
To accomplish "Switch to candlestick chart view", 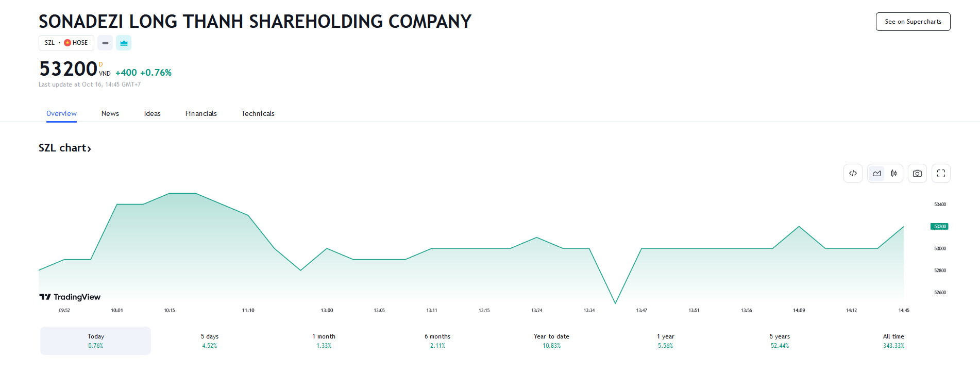I will 894,174.
